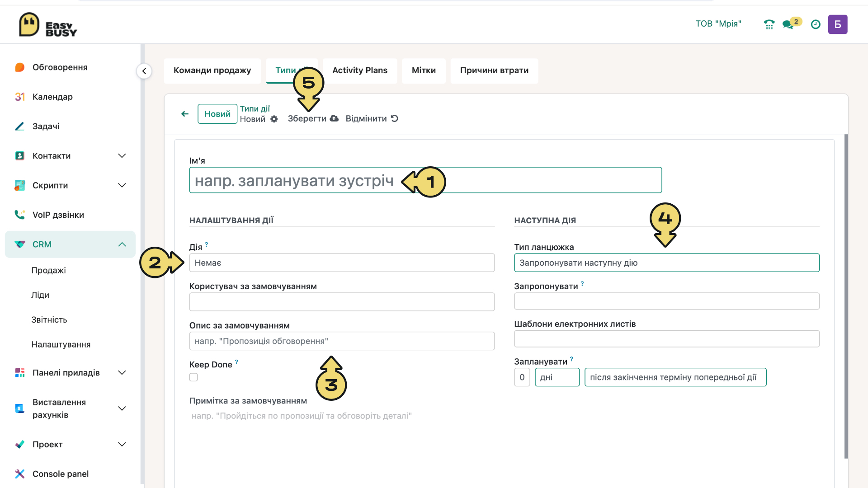
Task: Open Налаштування under CRM
Action: (x=61, y=345)
